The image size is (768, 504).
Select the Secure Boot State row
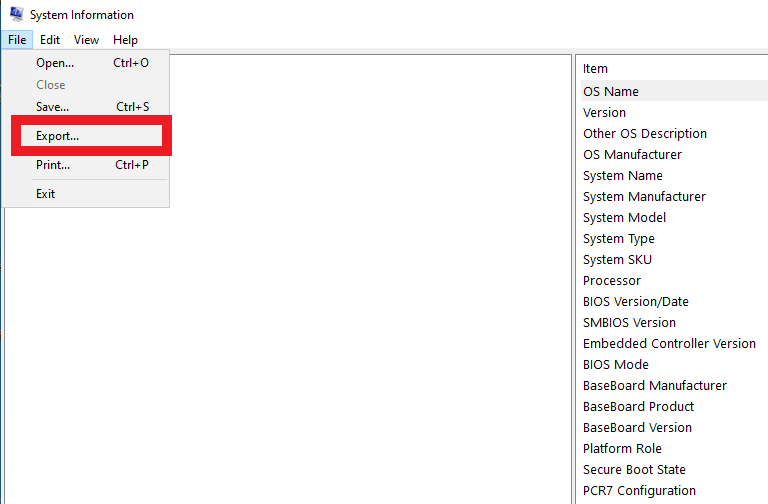pos(674,470)
